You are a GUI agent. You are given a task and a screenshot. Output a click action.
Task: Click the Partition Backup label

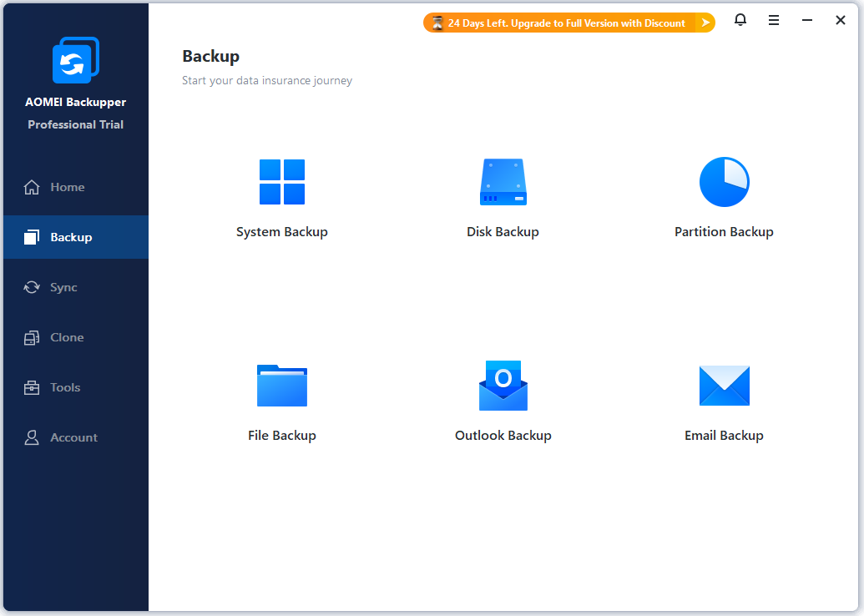724,232
